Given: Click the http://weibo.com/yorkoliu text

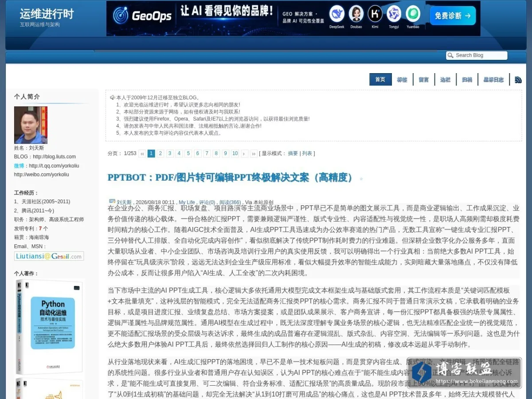Looking at the screenshot, I should [x=42, y=175].
